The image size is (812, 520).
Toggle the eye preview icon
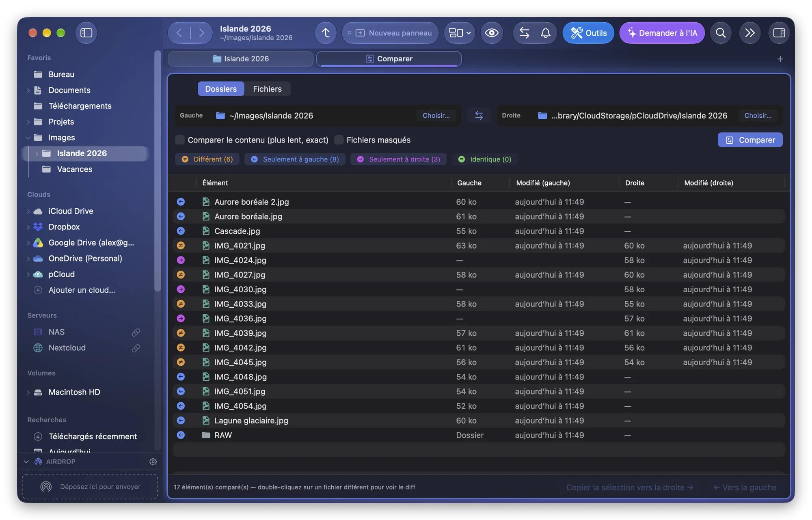point(492,33)
